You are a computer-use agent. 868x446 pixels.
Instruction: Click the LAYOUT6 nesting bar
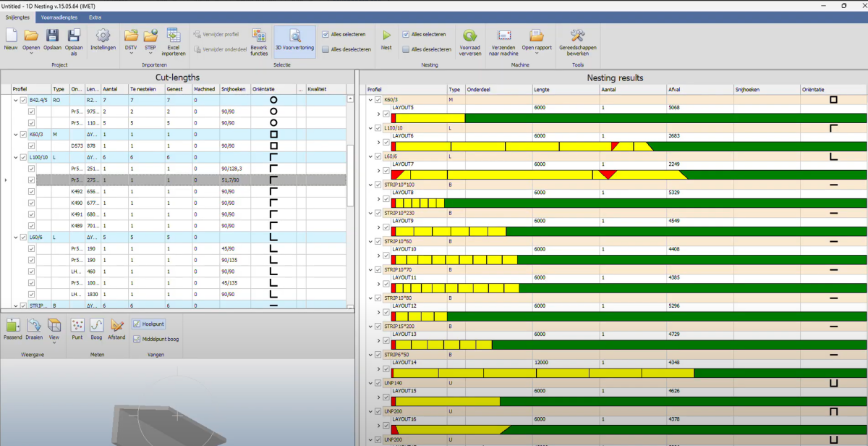click(629, 146)
